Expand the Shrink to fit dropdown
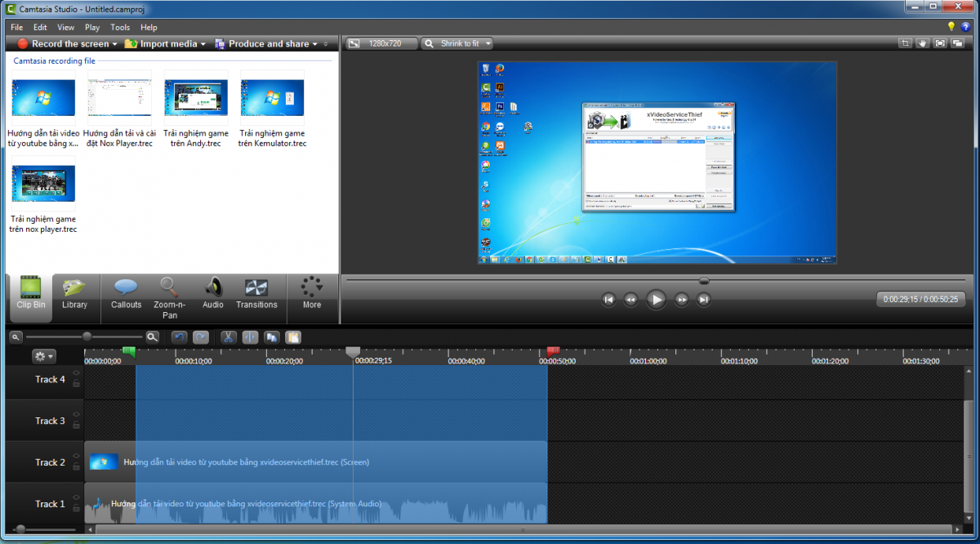The image size is (980, 544). (488, 43)
